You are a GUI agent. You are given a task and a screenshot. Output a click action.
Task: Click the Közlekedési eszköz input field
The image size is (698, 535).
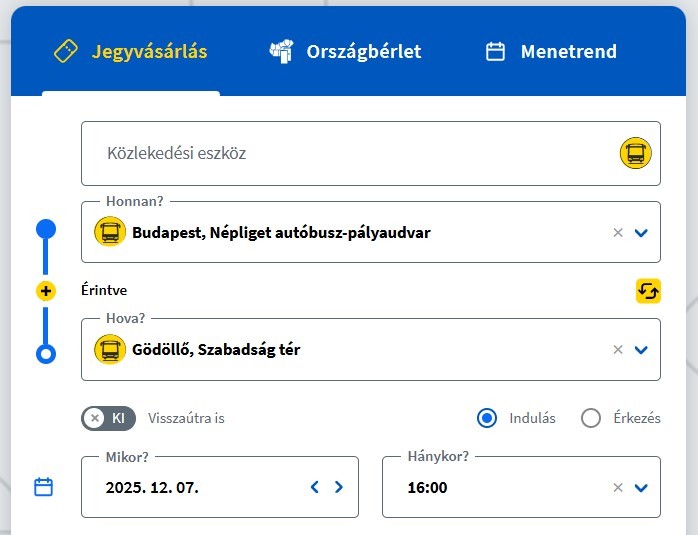[x=350, y=153]
